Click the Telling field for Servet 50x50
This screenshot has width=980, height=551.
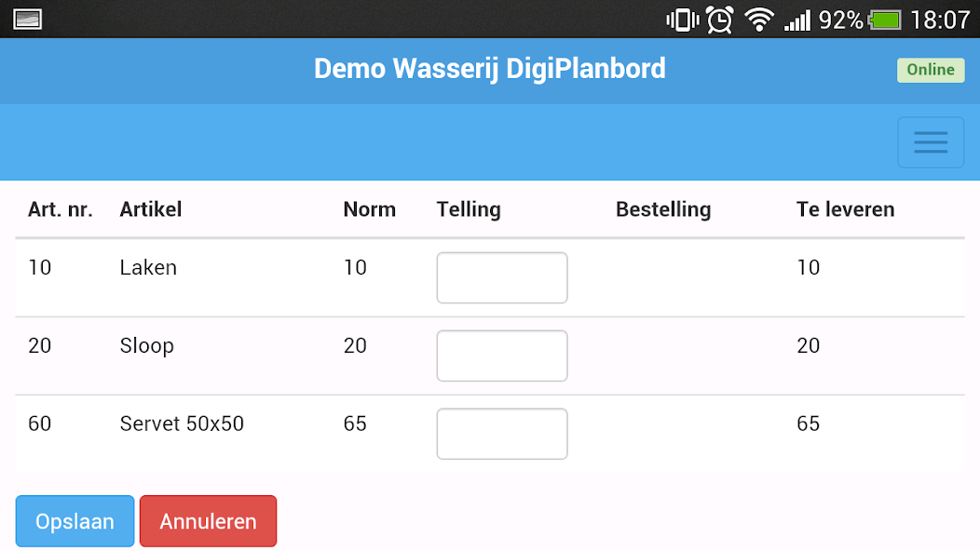click(501, 434)
